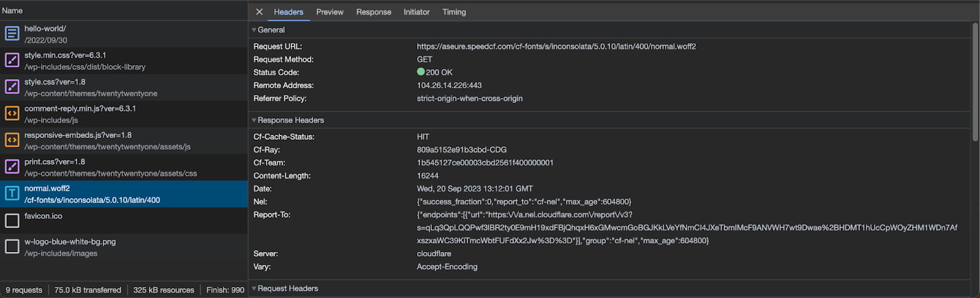Viewport: 980px width, 298px height.
Task: Select the print.css?ver=1.8 request
Action: (x=124, y=167)
